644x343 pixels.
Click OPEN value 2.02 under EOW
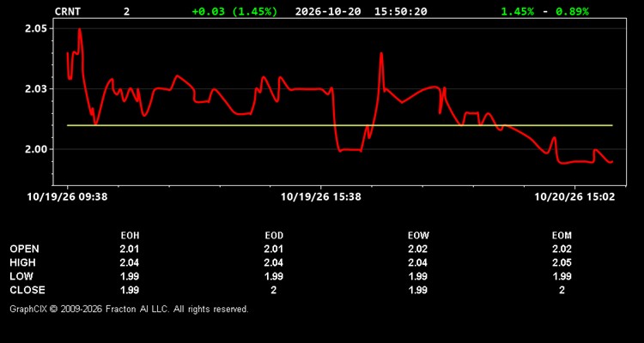pyautogui.click(x=417, y=249)
